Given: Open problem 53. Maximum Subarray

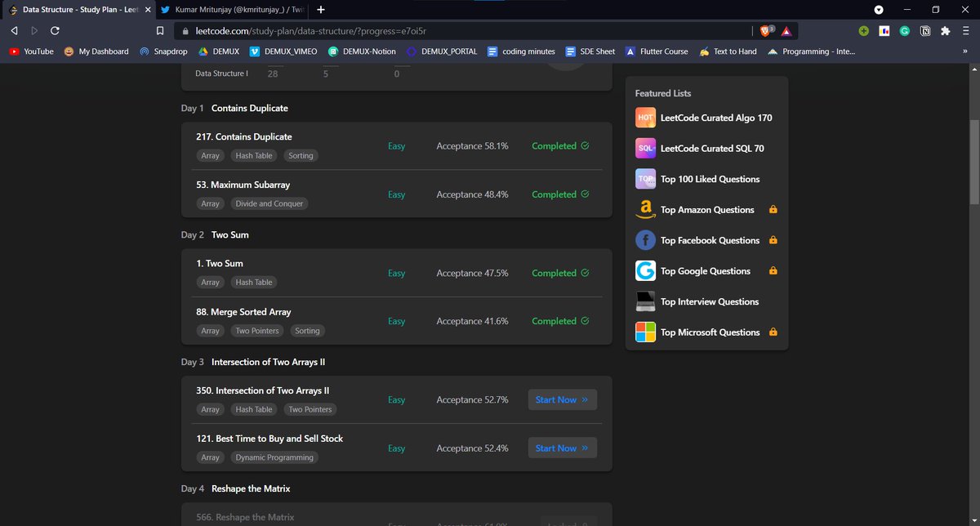Looking at the screenshot, I should click(x=243, y=185).
